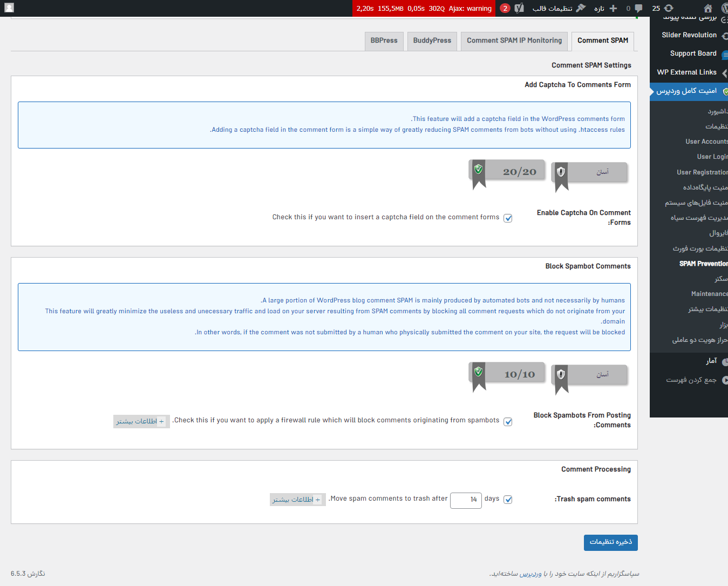Click the red notification badge showing 2
The width and height of the screenshot is (728, 586).
coord(505,8)
